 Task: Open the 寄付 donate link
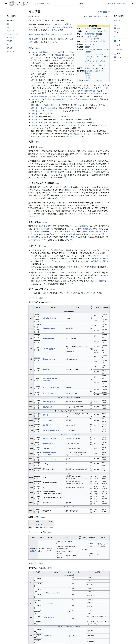click(x=109, y=4)
